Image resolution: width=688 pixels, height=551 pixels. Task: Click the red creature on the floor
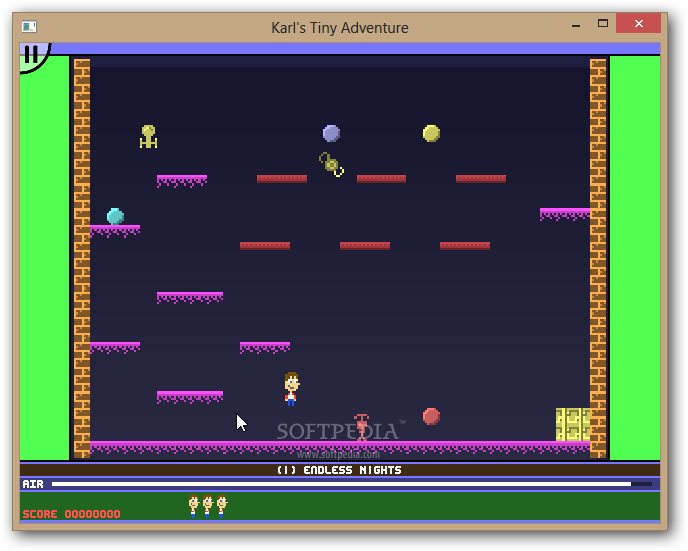click(x=362, y=427)
